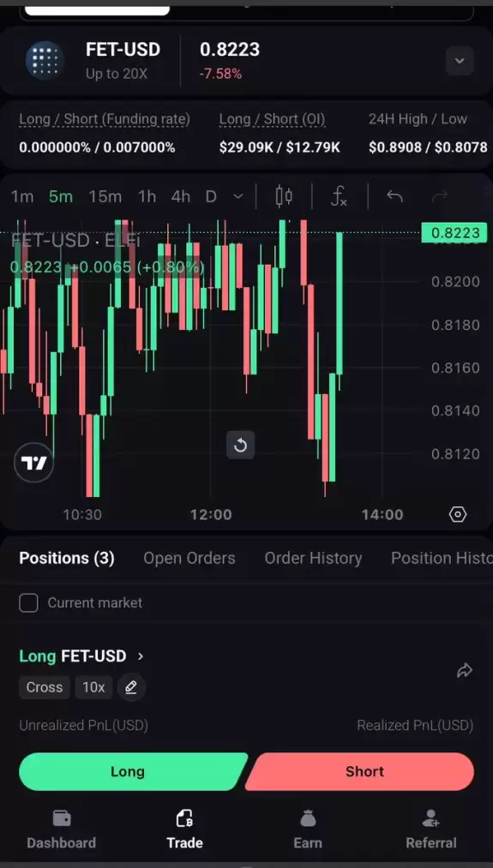Undo the last chart action
This screenshot has height=868, width=493.
(394, 196)
